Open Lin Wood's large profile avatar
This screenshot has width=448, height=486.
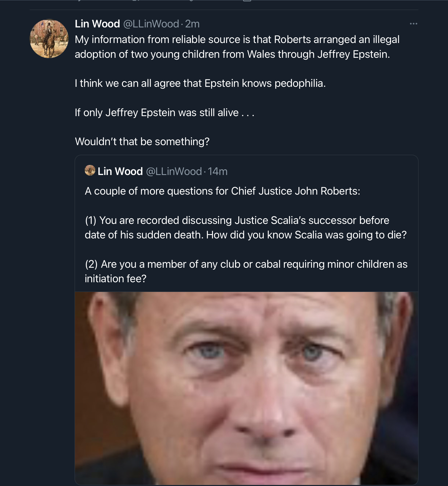[x=49, y=39]
